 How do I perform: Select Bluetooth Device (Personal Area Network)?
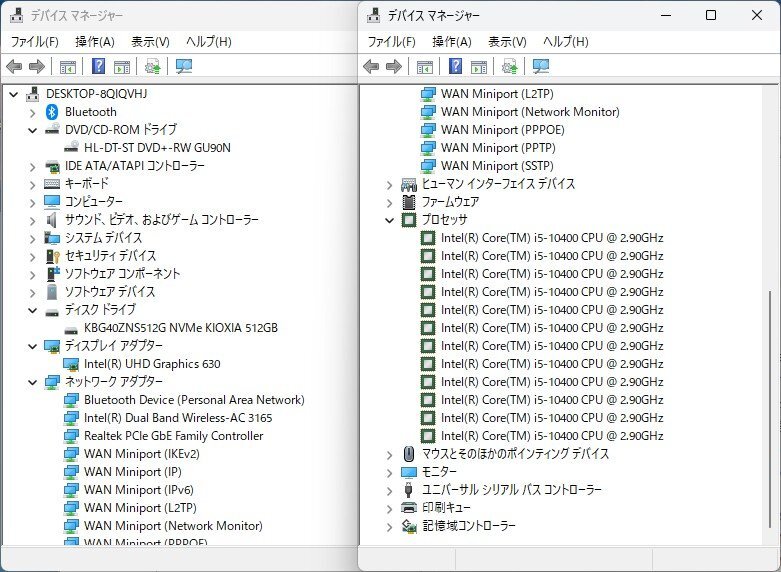coord(194,400)
